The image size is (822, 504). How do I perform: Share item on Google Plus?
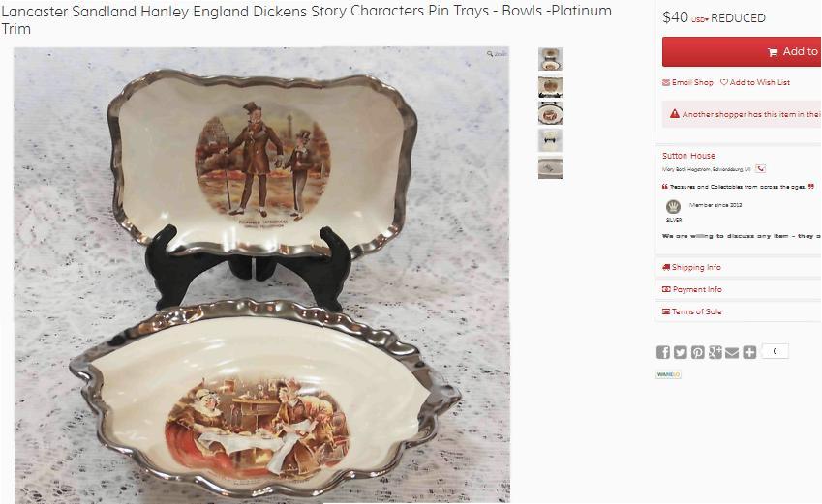pos(715,352)
